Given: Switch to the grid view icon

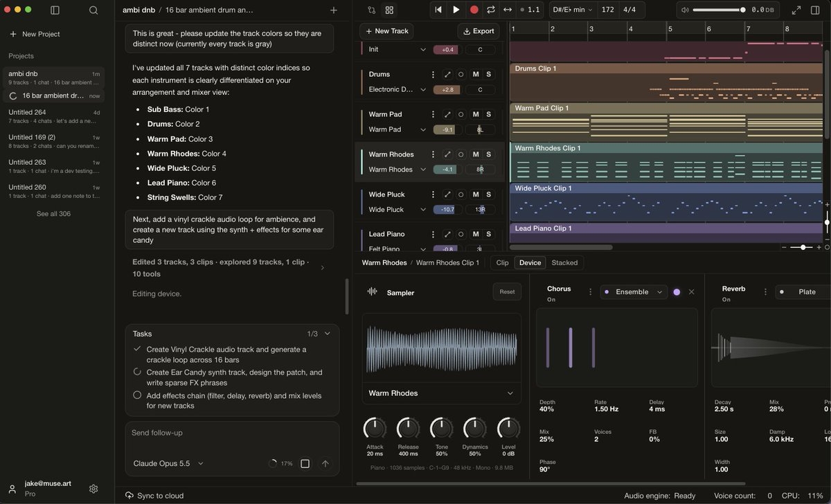Looking at the screenshot, I should [389, 10].
